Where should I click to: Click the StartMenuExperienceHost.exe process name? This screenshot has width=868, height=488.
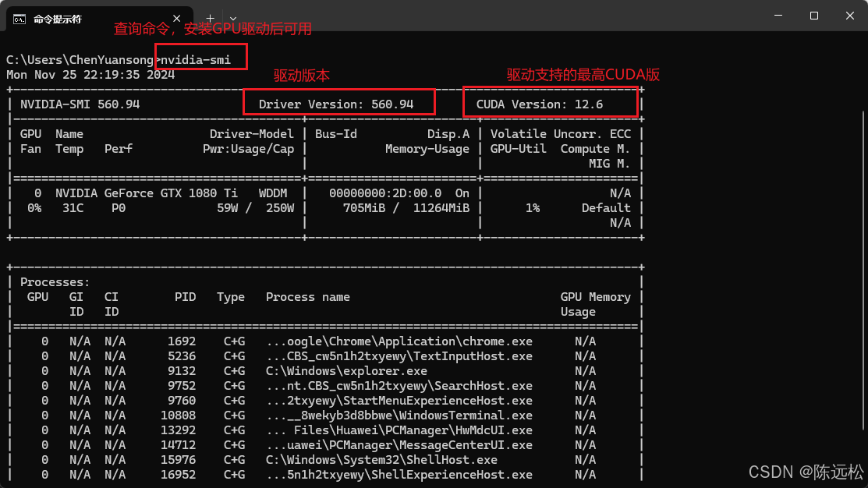(x=399, y=401)
